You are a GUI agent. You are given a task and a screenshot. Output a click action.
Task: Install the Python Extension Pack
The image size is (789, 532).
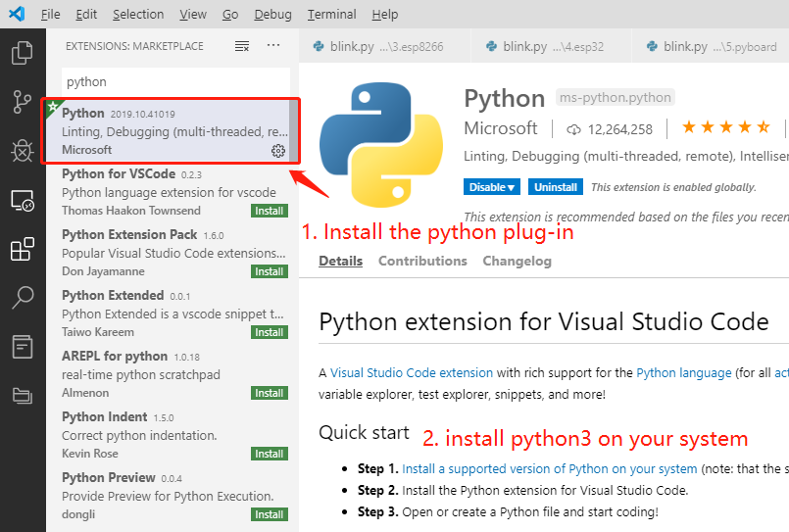(270, 271)
